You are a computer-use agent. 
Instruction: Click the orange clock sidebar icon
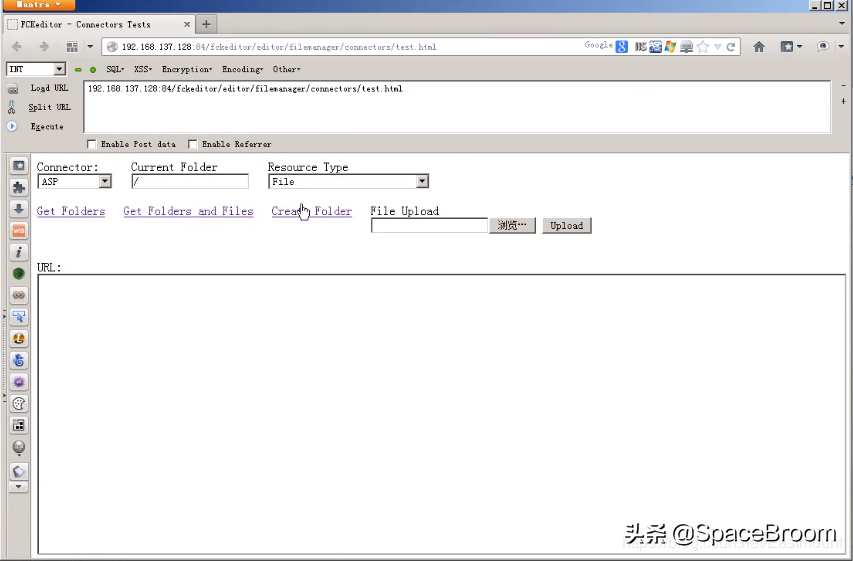19,338
